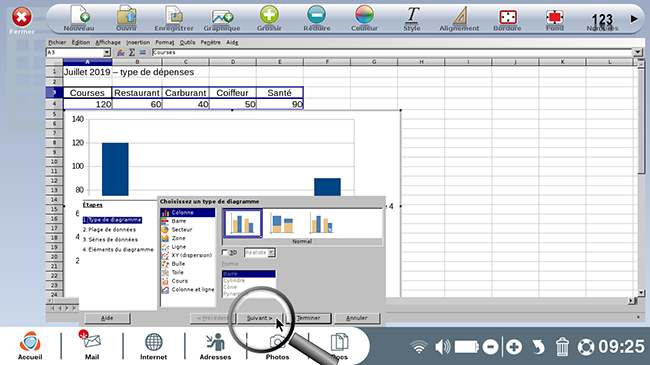Go to Accueil home in the dock
This screenshot has height=365, width=650.
pos(30,345)
